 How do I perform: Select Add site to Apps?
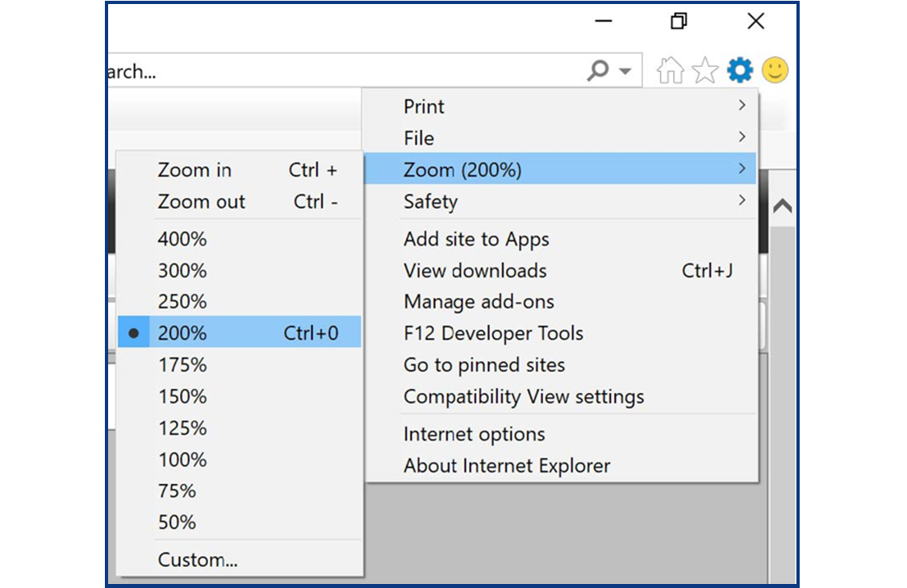[x=560, y=239]
